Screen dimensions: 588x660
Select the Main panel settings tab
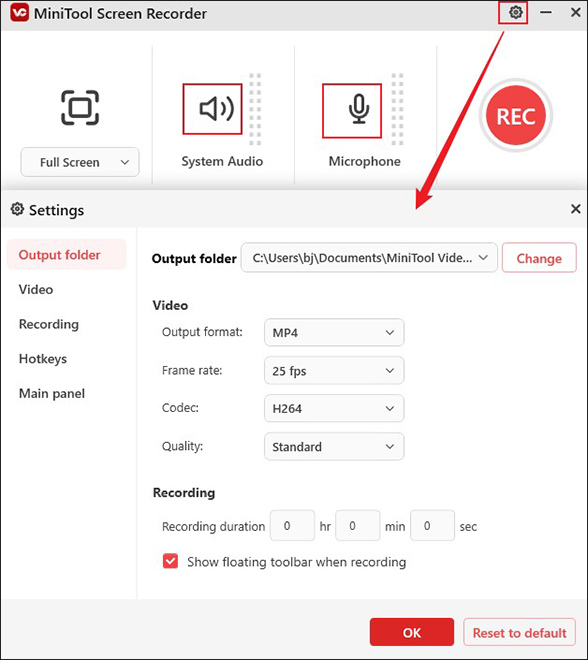(x=52, y=394)
